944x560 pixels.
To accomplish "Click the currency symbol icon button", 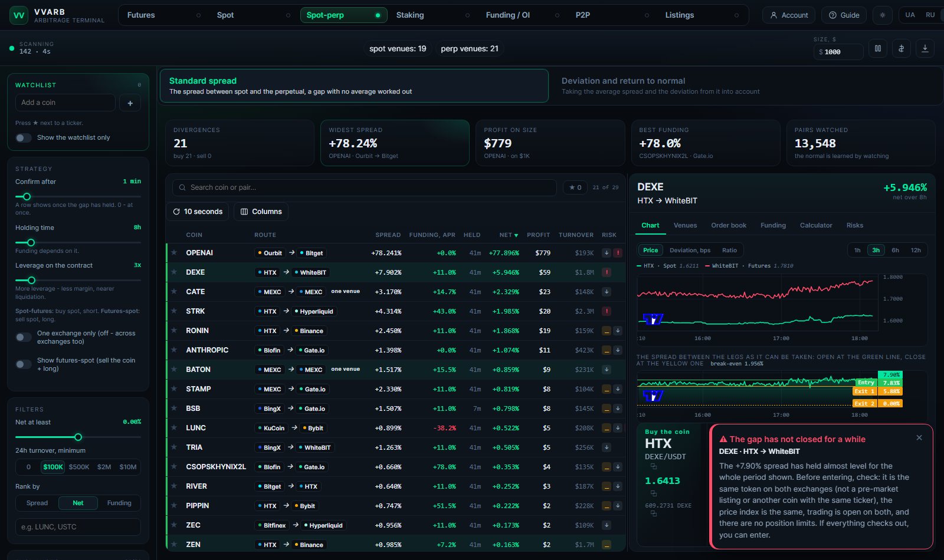I will pyautogui.click(x=902, y=49).
